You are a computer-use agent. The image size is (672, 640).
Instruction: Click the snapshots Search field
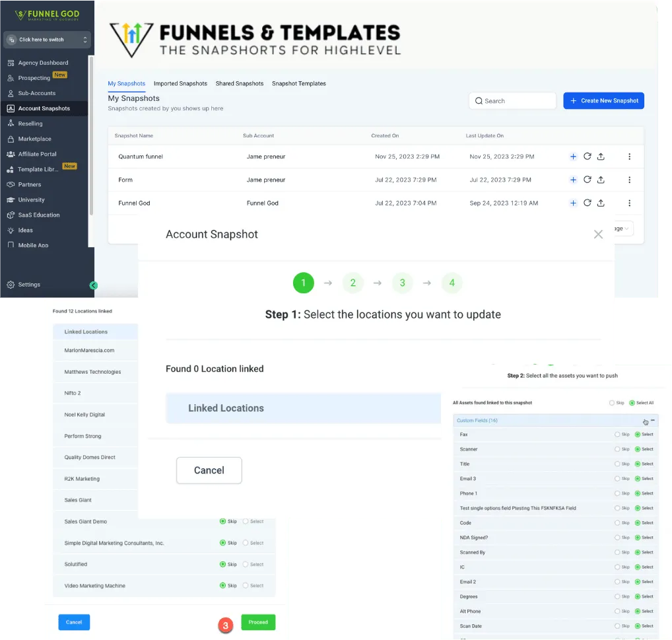click(512, 101)
